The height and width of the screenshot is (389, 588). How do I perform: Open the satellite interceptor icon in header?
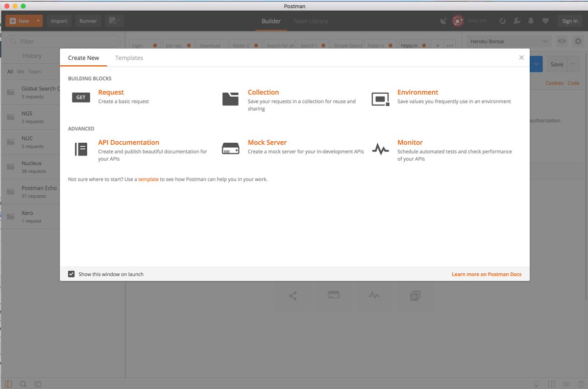point(443,21)
